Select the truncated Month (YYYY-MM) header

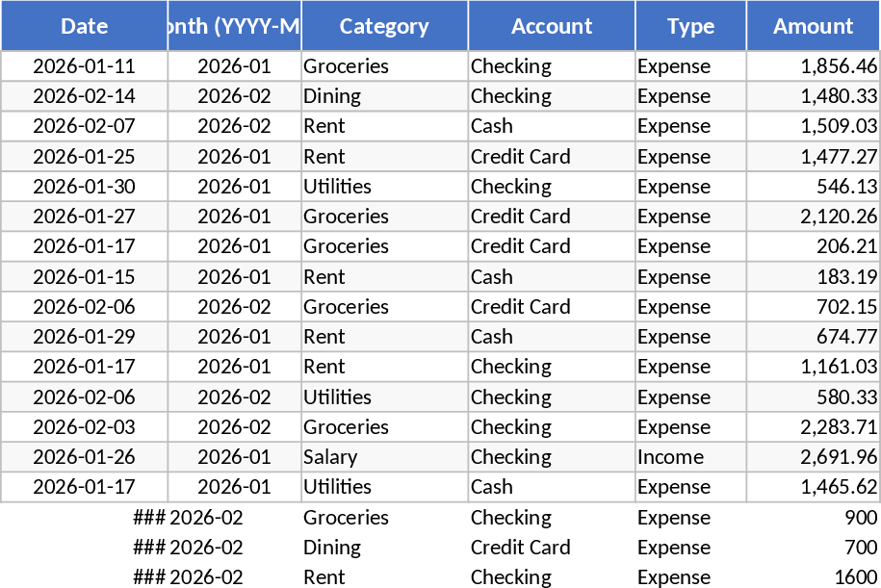tap(234, 26)
